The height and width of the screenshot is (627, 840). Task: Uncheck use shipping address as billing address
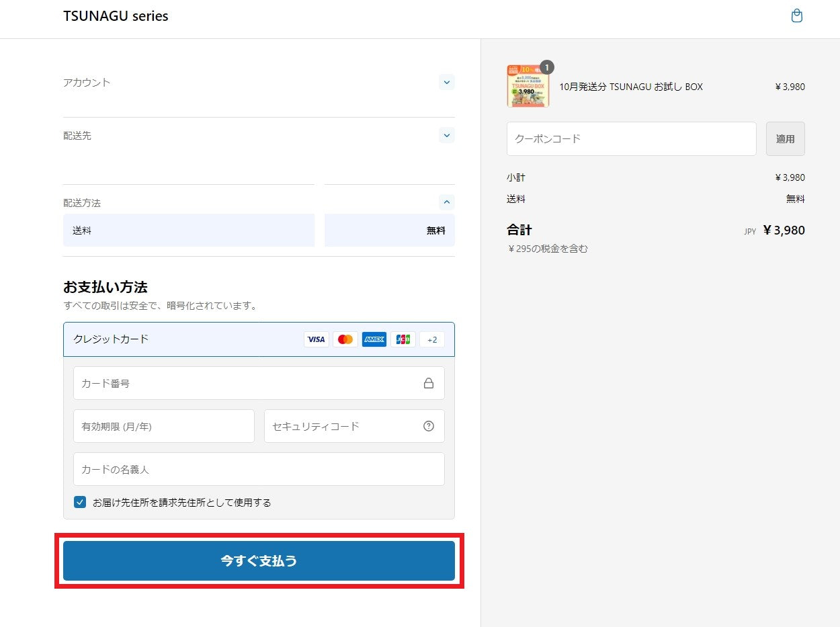point(80,502)
